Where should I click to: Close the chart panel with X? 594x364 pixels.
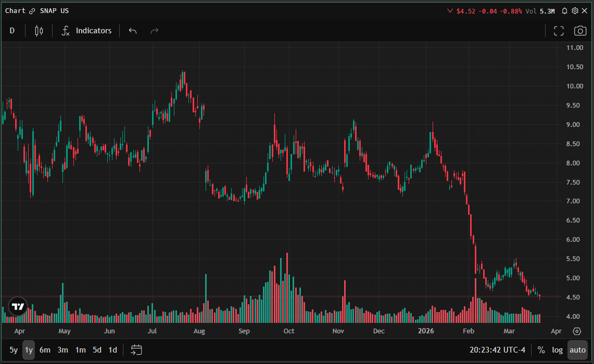click(x=585, y=11)
